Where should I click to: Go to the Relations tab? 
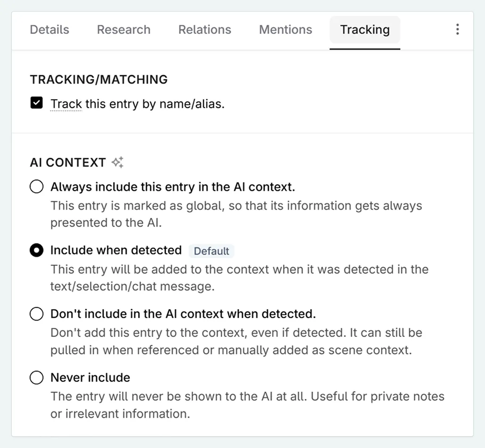tap(204, 29)
